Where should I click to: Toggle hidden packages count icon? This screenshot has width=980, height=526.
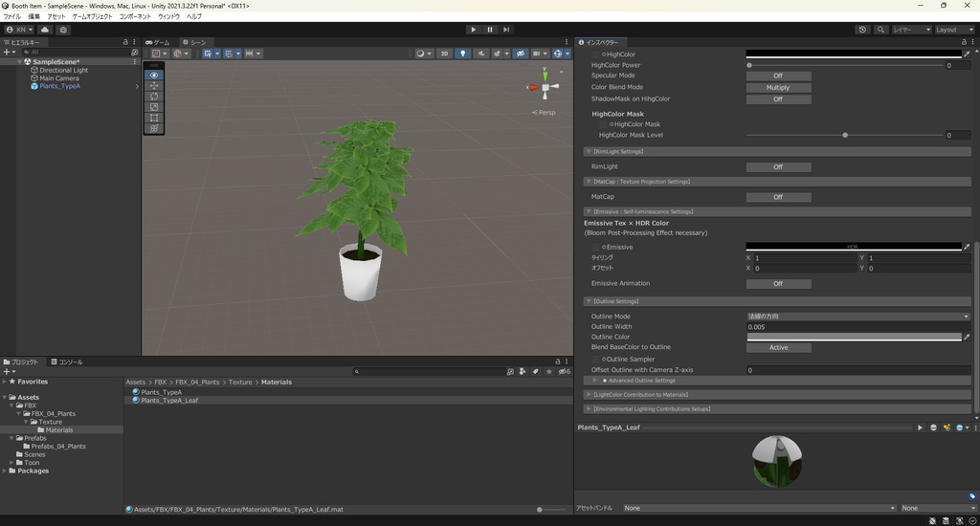(564, 371)
